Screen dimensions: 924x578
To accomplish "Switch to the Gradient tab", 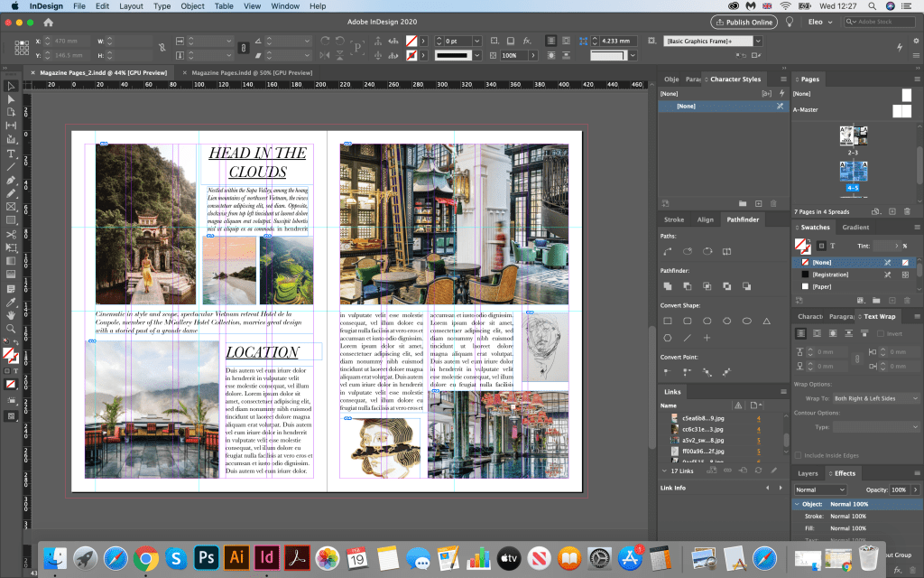I will pyautogui.click(x=855, y=228).
